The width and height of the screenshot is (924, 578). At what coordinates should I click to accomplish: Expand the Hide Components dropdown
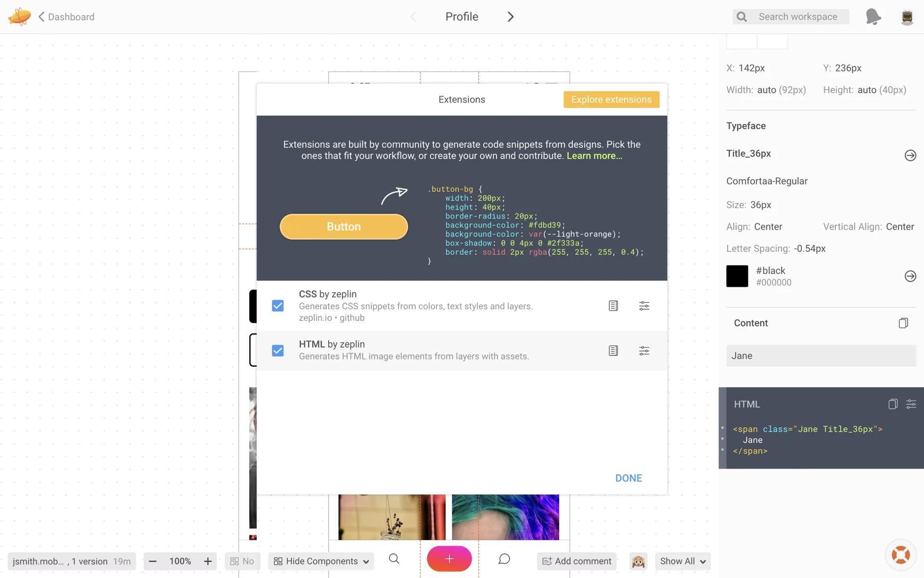pyautogui.click(x=321, y=561)
